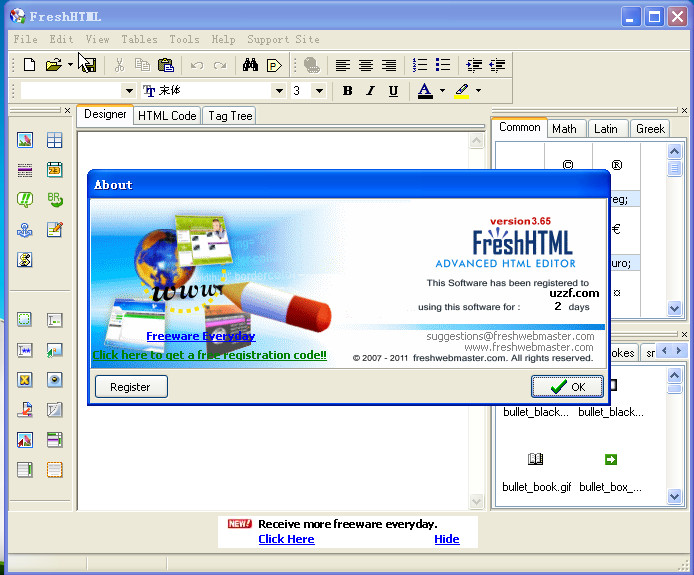Cut selection with the scissors icon
The height and width of the screenshot is (575, 694).
(x=119, y=65)
